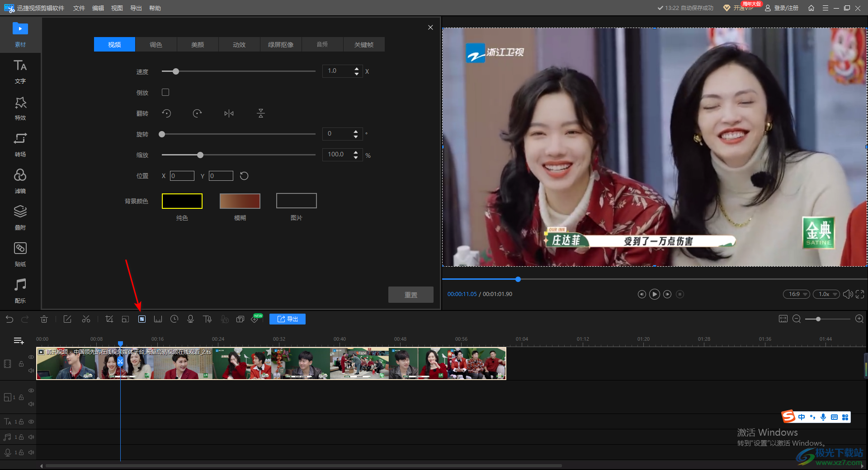Play the preview video
This screenshot has width=868, height=470.
coord(654,294)
